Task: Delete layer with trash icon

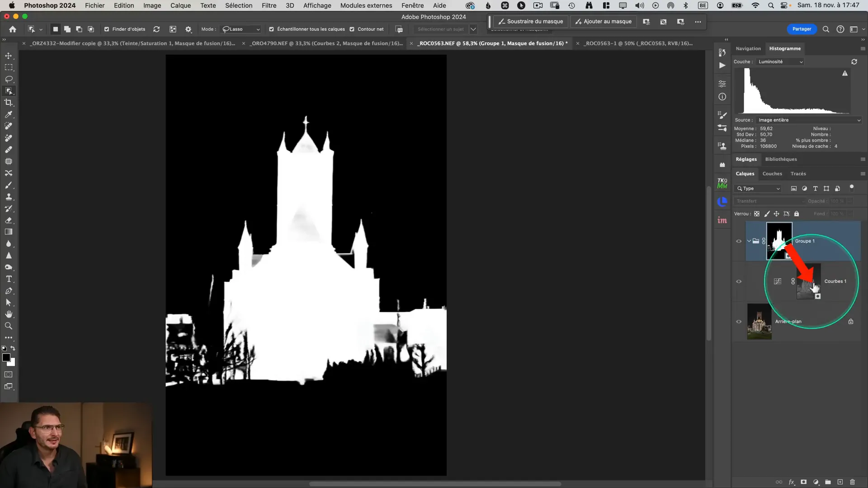Action: click(x=852, y=482)
